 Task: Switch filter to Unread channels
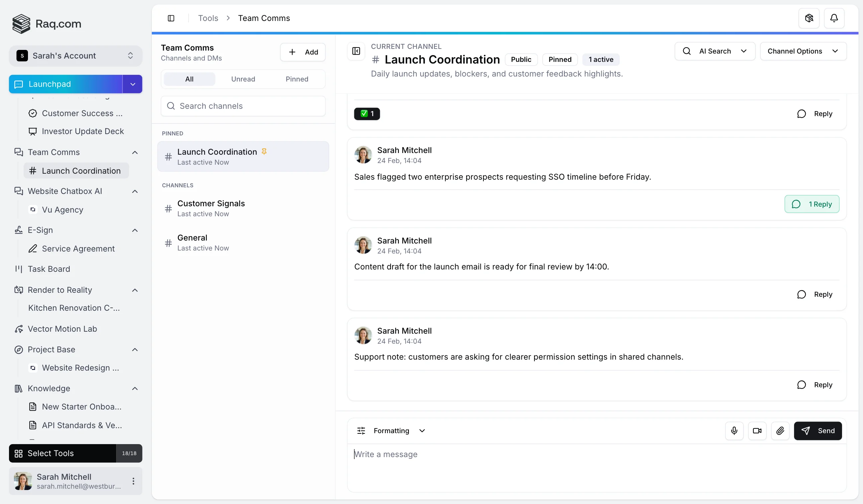click(x=243, y=79)
